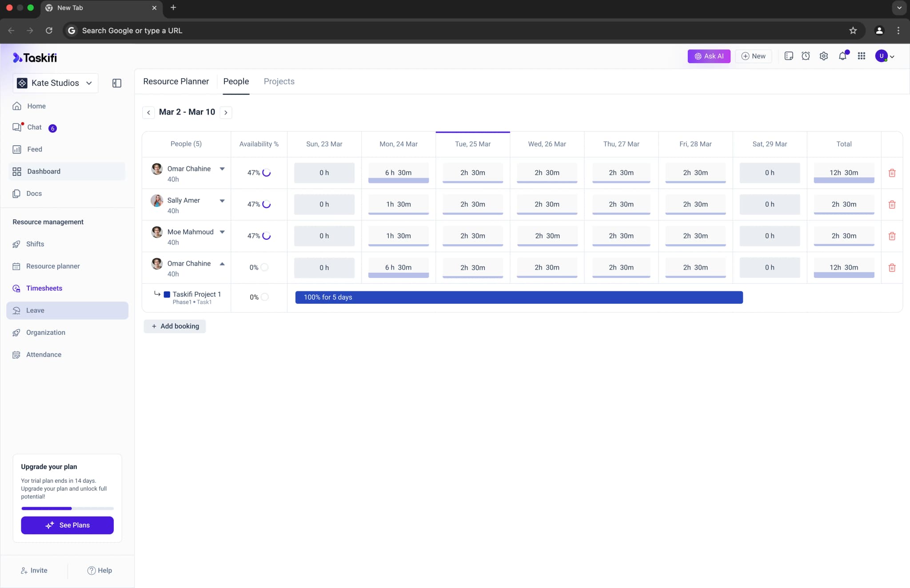The image size is (910, 588).
Task: Open the settings gear icon
Action: tap(824, 56)
